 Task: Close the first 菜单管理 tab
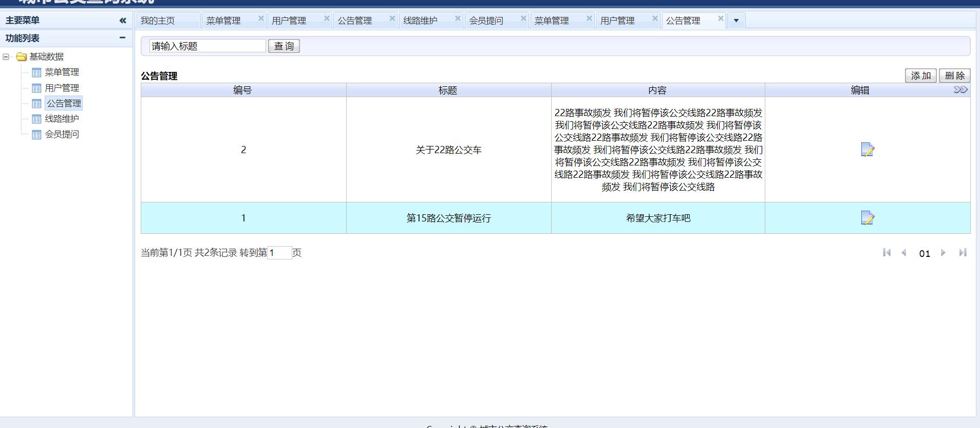point(261,18)
